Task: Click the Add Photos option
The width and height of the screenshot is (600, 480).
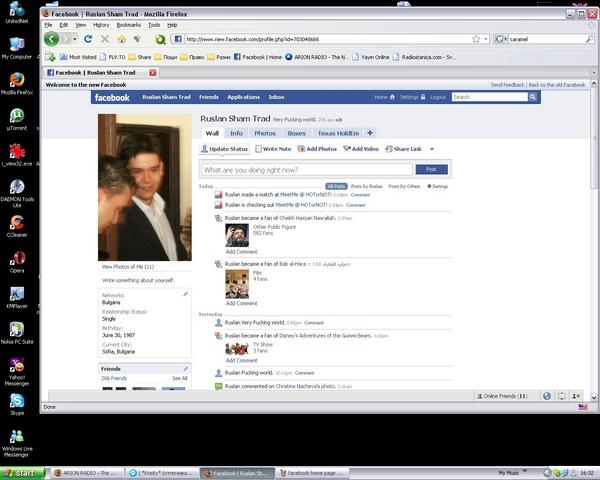Action: coord(317,149)
